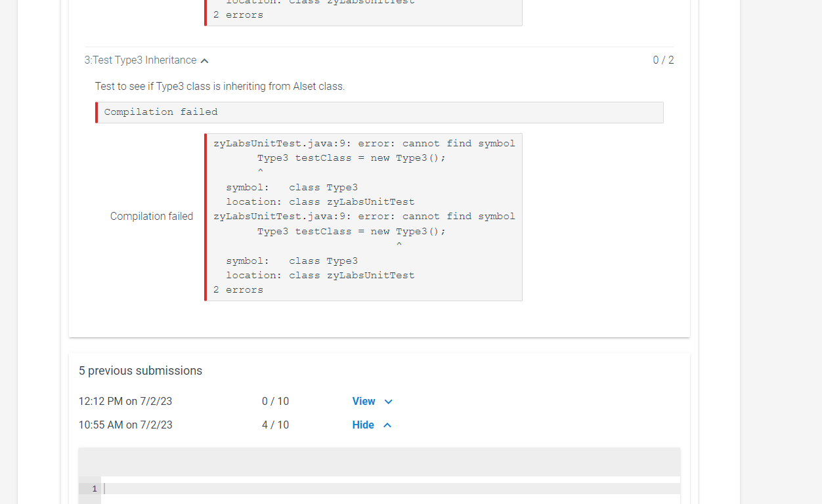The width and height of the screenshot is (822, 504).
Task: Click the 0 / 10 score text
Action: click(x=275, y=401)
